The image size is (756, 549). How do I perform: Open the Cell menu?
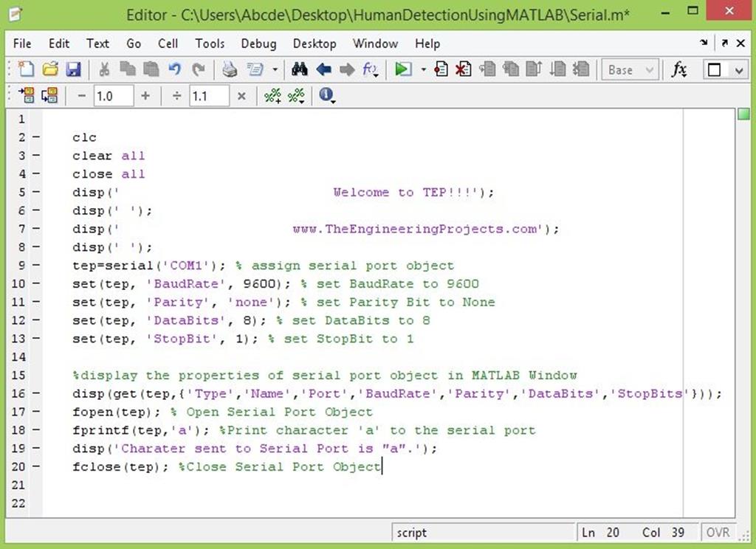168,44
